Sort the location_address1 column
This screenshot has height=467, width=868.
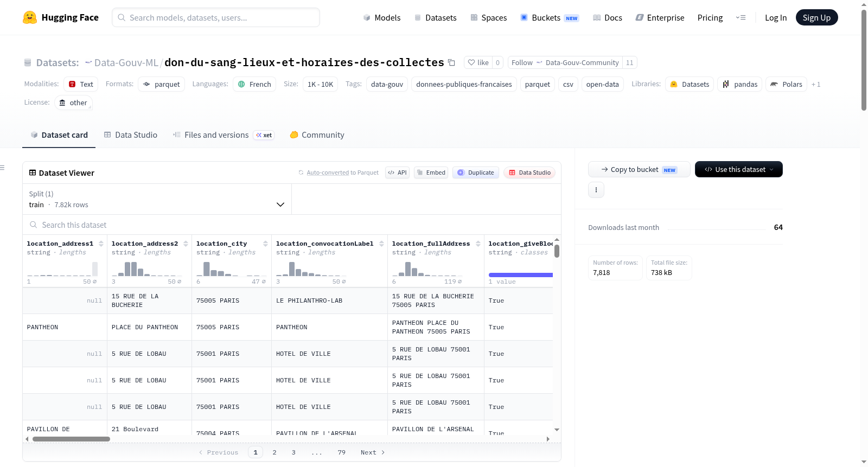(101, 244)
